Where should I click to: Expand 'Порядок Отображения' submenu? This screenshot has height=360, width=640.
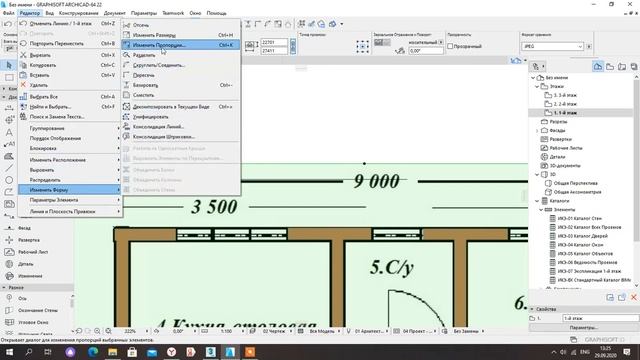69,138
